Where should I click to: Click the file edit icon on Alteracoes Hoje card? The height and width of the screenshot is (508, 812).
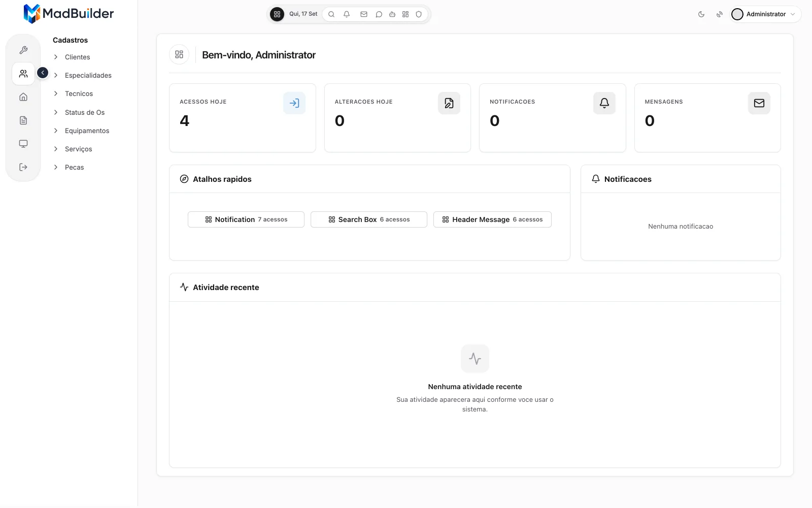449,103
